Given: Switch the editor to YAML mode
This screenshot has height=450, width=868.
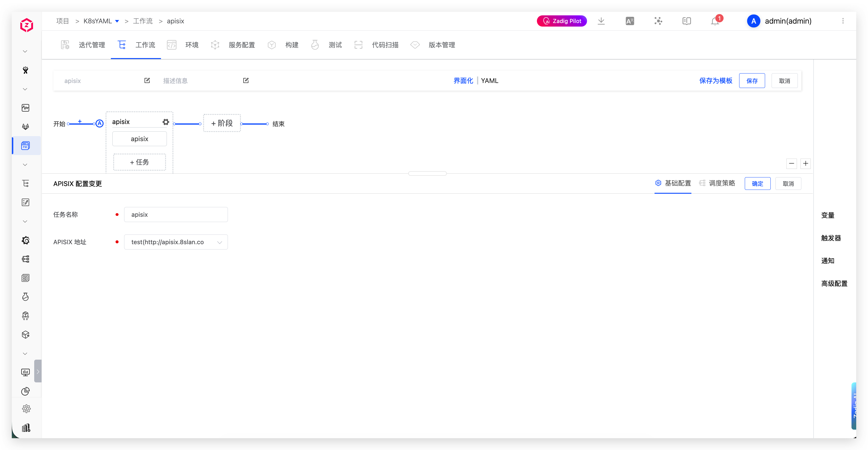Looking at the screenshot, I should [490, 80].
